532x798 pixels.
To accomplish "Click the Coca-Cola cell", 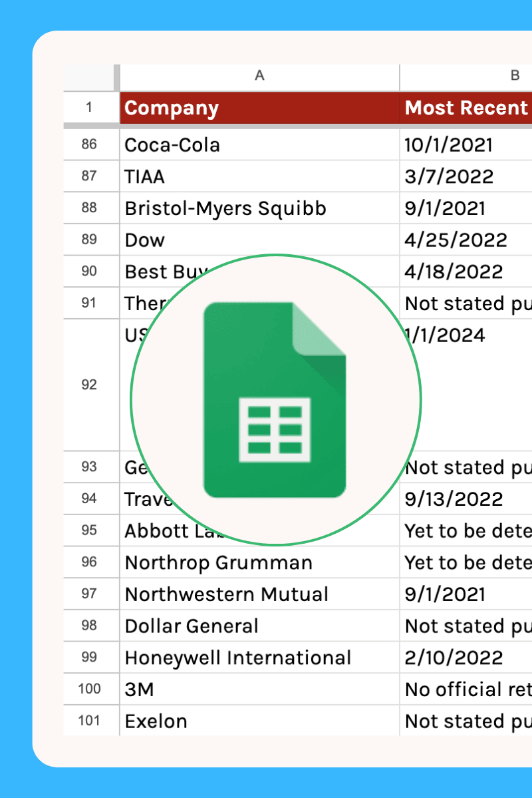I will tap(259, 145).
